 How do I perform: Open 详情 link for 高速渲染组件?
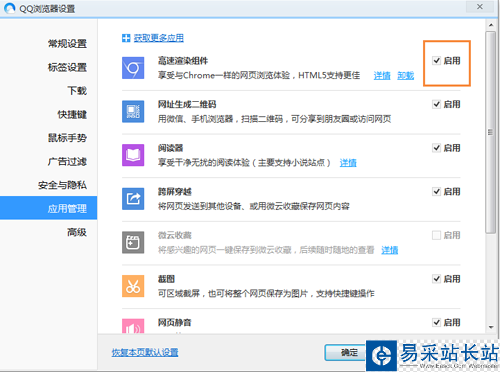(x=382, y=76)
